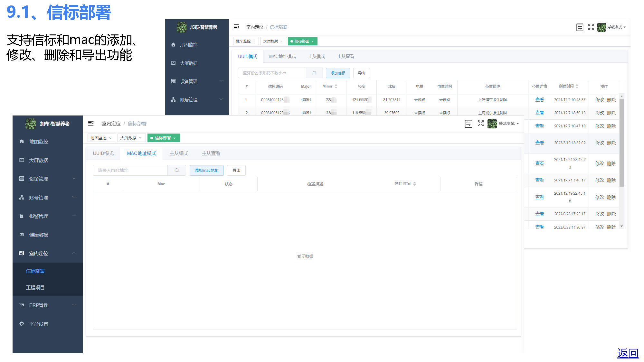Viewport: 644px width, 362px height.
Task: Click 删除 for row 2021/12/7 16:47:18
Action: coord(611,126)
